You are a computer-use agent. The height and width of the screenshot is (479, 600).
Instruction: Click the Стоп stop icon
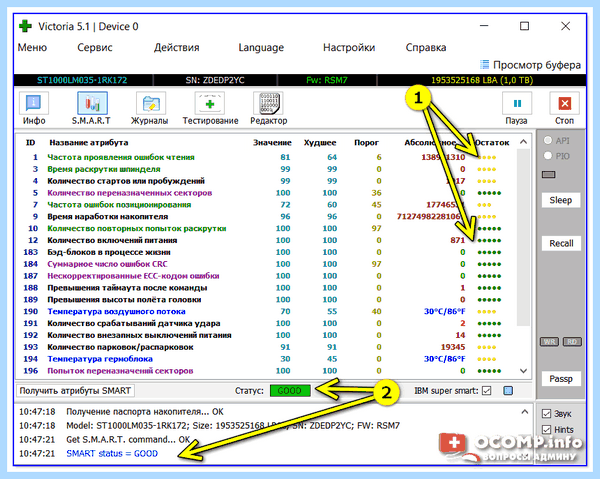pos(564,104)
